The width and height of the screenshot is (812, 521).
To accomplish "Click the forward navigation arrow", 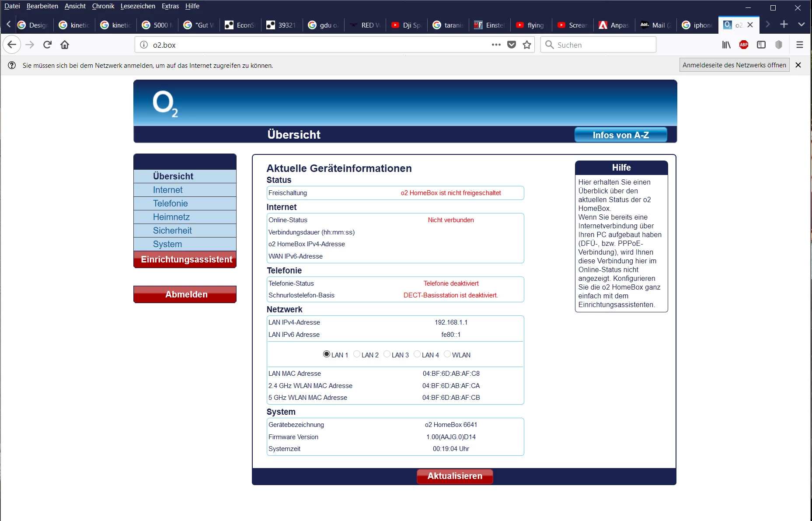I will [30, 45].
